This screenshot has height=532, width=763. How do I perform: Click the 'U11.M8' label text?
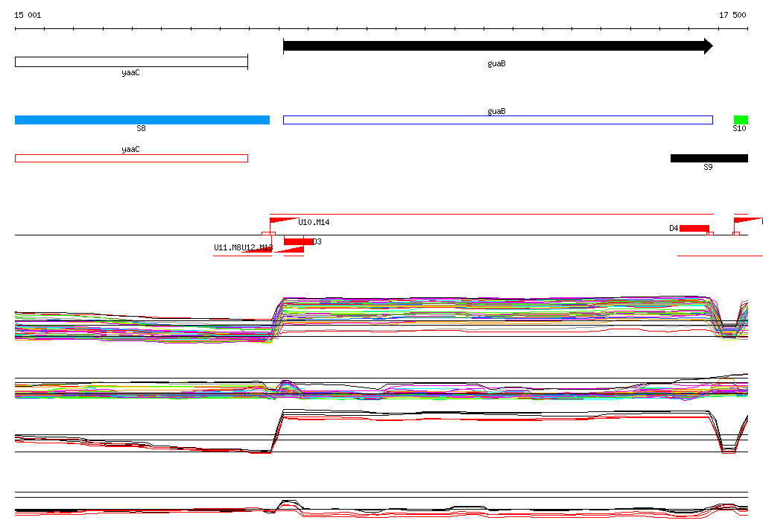pos(227,248)
